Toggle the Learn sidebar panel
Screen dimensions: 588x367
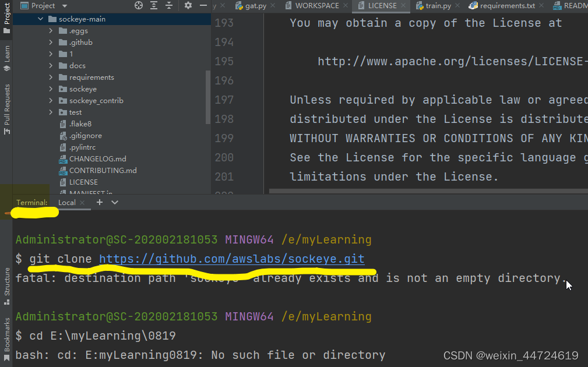6,55
